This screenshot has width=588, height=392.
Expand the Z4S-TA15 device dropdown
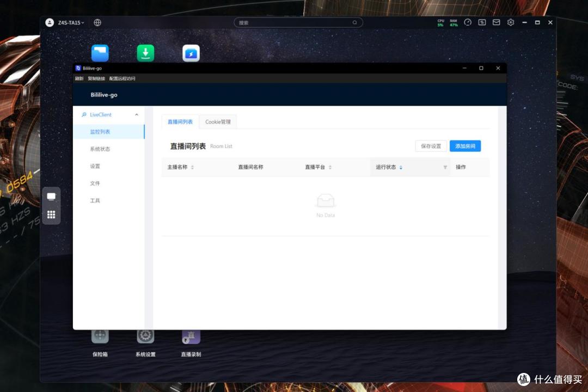coord(71,22)
